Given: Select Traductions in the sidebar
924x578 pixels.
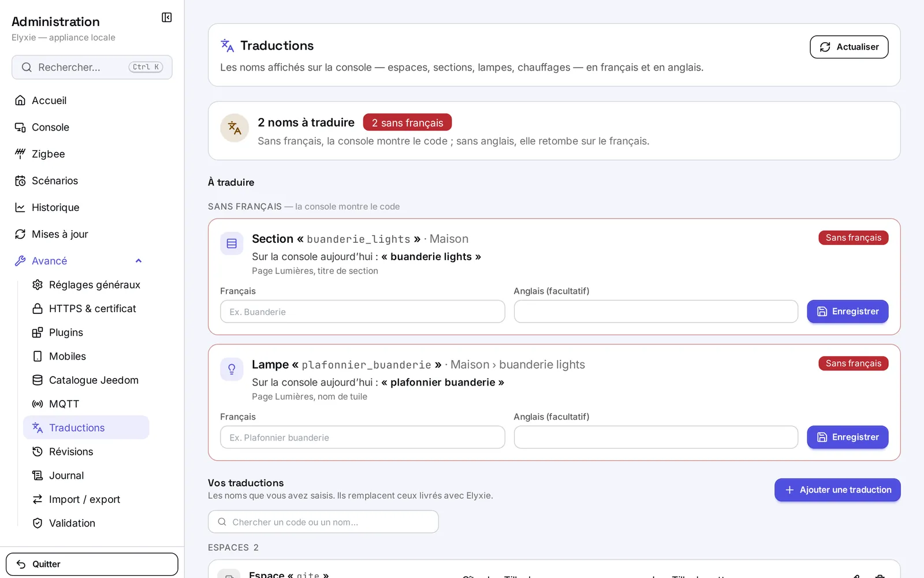Looking at the screenshot, I should (86, 428).
